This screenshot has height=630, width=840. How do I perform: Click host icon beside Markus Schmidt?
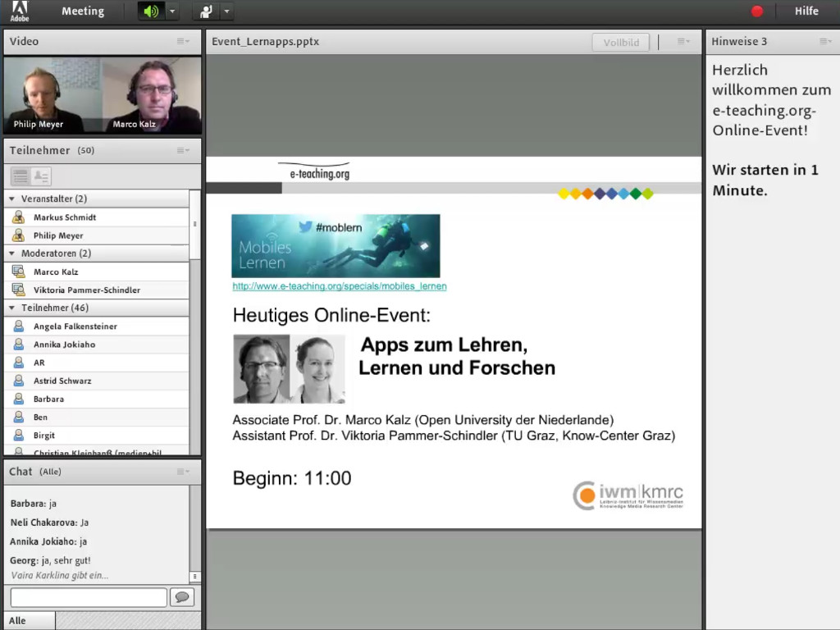coord(19,217)
